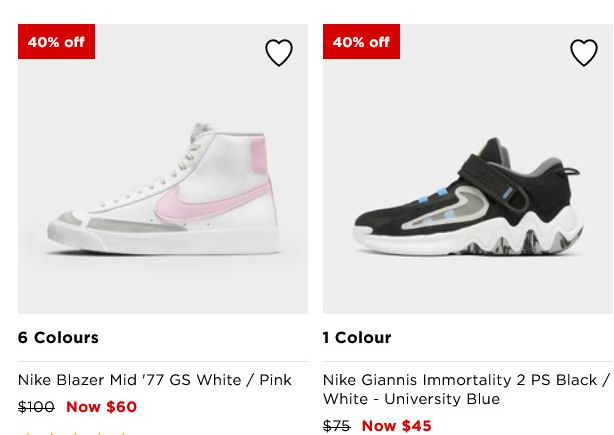Select the 1 Colour label

pos(357,338)
